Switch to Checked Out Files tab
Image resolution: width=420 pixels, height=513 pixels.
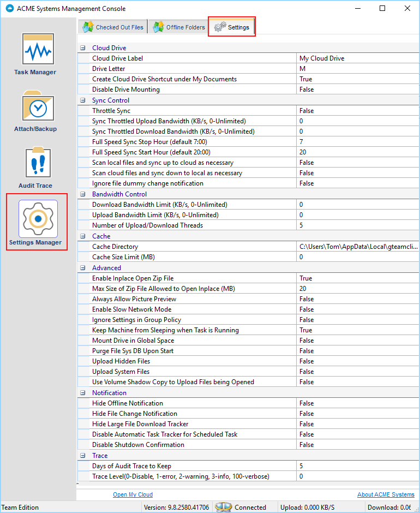point(113,27)
